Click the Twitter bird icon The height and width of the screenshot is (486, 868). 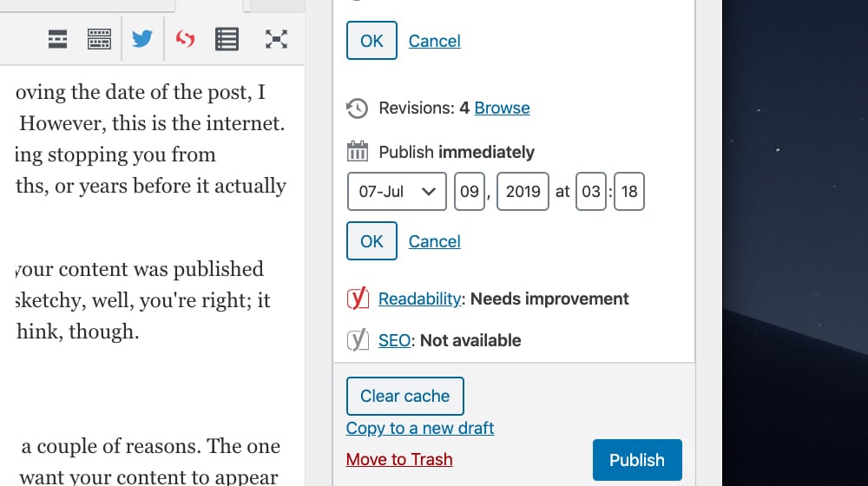click(142, 39)
